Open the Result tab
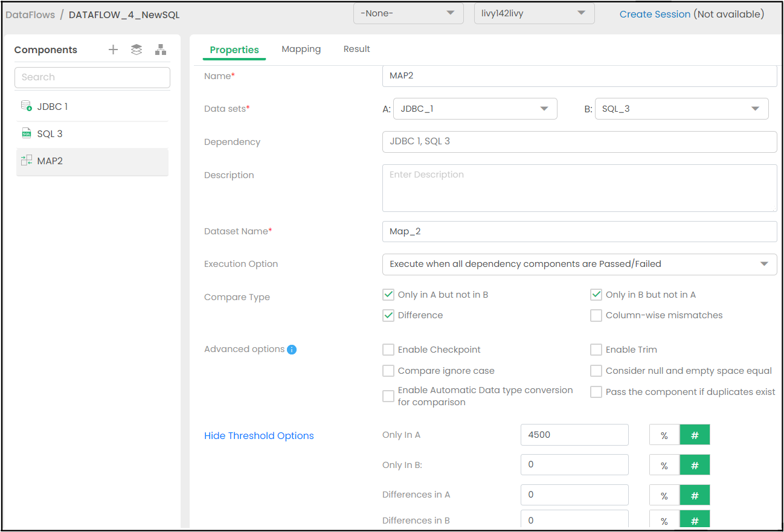This screenshot has height=532, width=784. click(356, 49)
